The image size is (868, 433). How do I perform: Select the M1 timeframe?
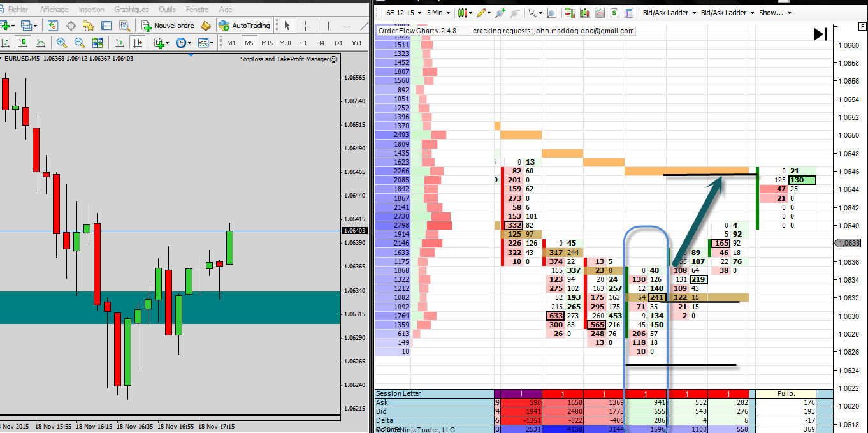[x=231, y=43]
